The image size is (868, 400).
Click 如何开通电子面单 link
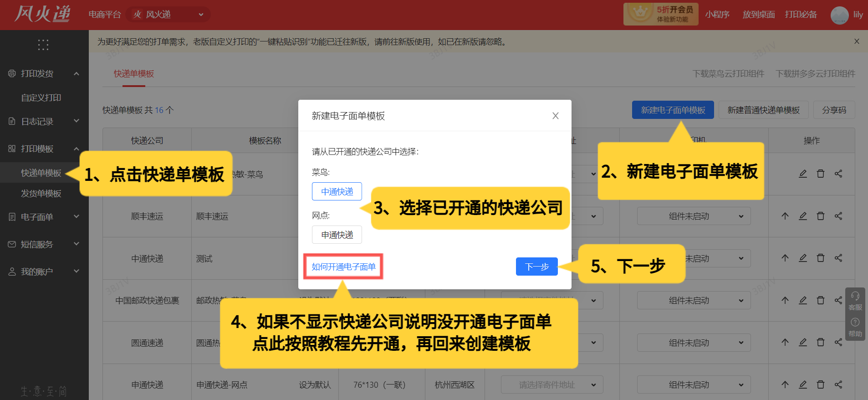(x=343, y=267)
